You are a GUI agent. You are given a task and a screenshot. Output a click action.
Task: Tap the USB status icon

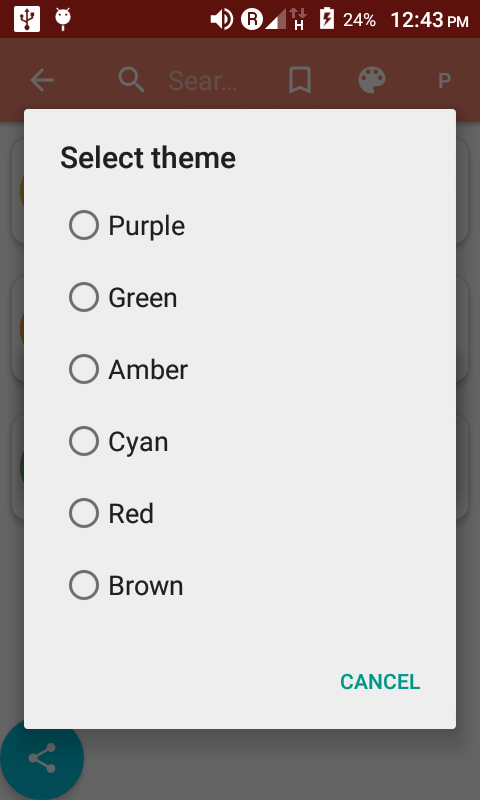(x=27, y=20)
